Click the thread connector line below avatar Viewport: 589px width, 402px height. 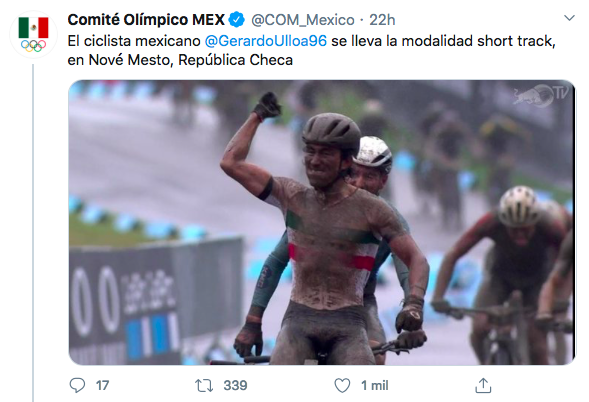33,233
